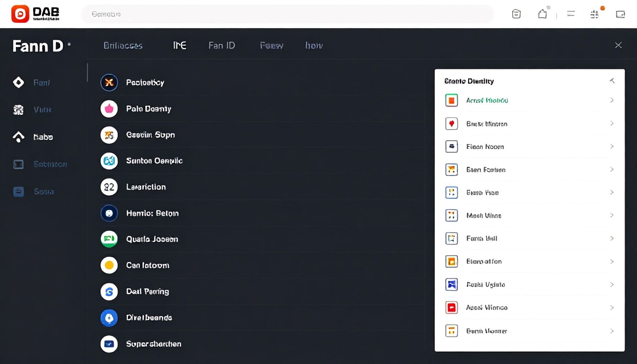Image resolution: width=637 pixels, height=364 pixels.
Task: Expand the Acraf Hiobou chevron
Action: click(x=612, y=100)
